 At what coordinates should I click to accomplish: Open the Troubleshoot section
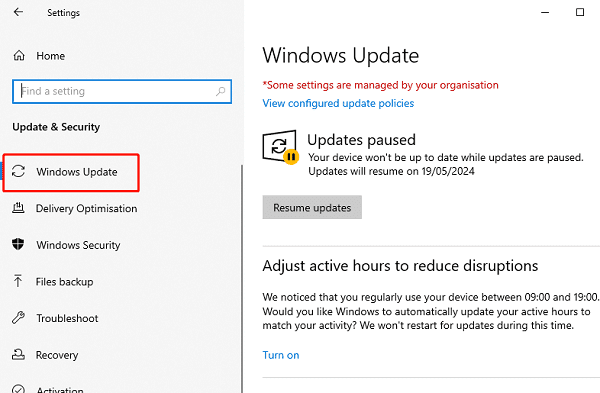[x=67, y=318]
